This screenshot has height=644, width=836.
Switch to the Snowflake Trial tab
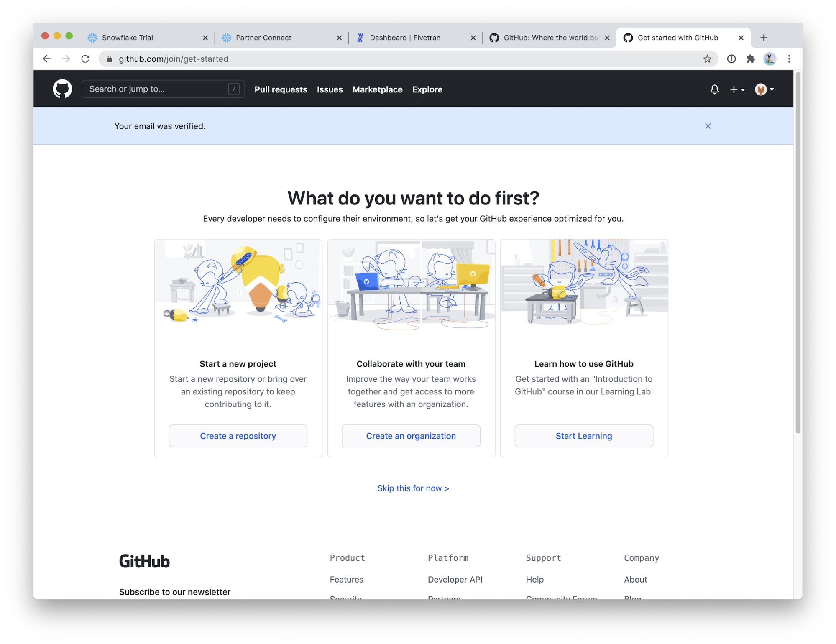pyautogui.click(x=128, y=38)
